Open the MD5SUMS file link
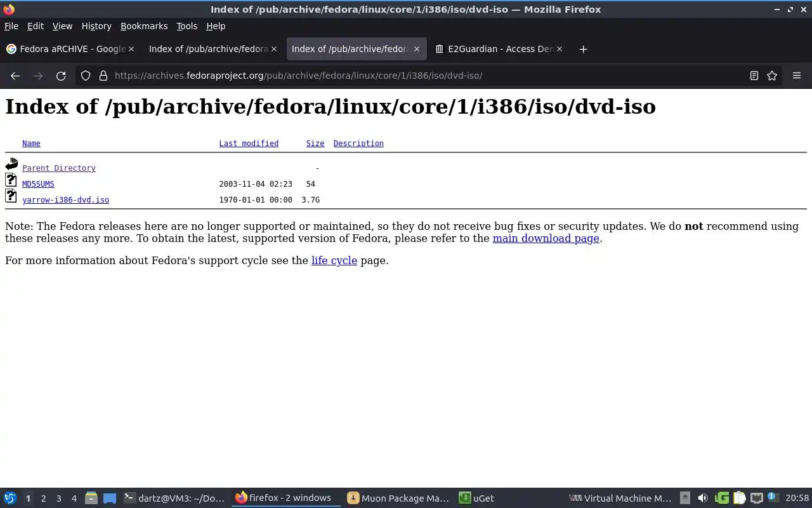Image resolution: width=812 pixels, height=508 pixels. pyautogui.click(x=38, y=184)
